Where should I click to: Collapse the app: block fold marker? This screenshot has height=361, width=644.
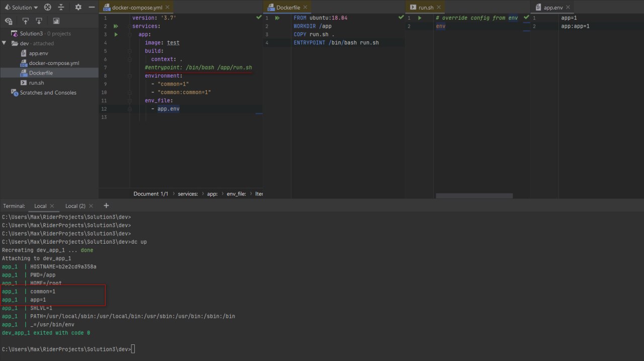pyautogui.click(x=130, y=34)
